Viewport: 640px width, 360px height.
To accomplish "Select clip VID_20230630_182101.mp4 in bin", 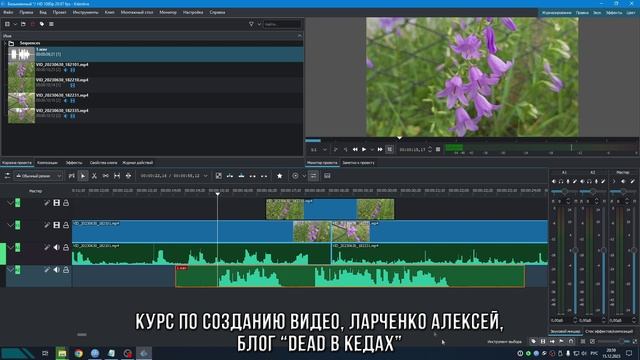I will [x=156, y=69].
